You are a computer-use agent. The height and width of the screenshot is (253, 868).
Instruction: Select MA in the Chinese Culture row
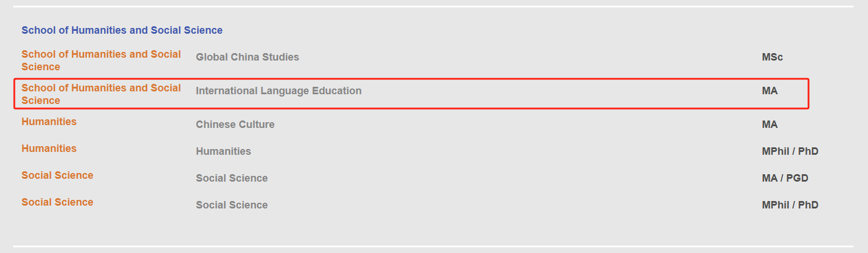point(770,125)
